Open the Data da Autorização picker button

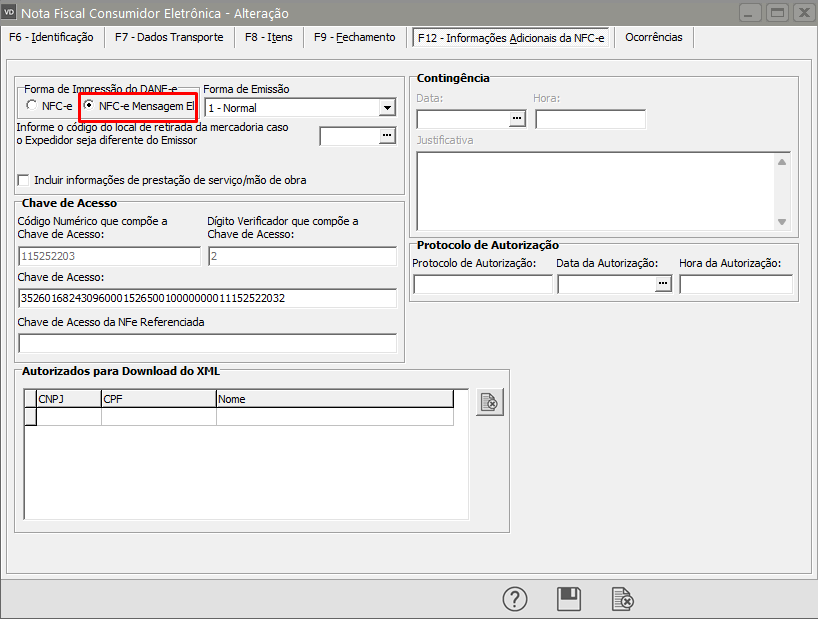(662, 285)
